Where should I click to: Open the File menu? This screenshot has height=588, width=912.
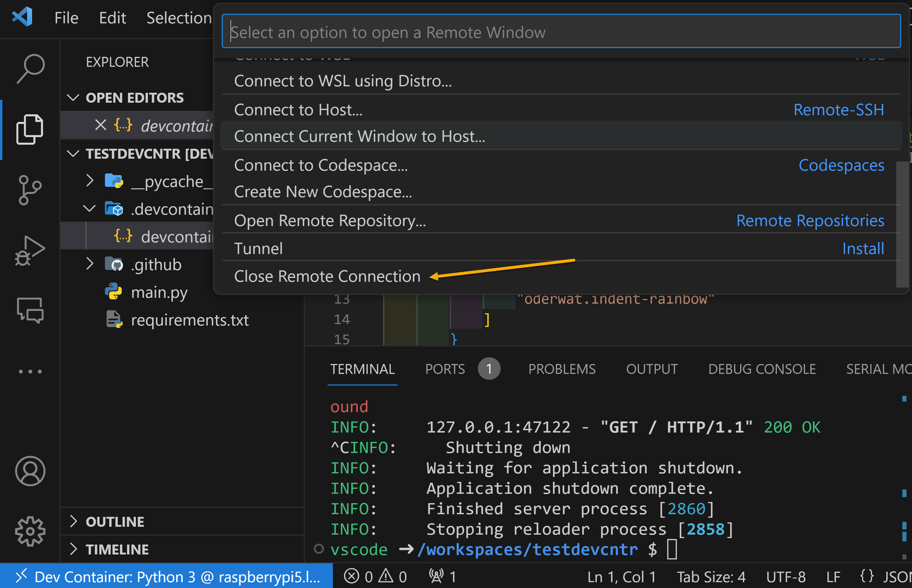coord(66,17)
